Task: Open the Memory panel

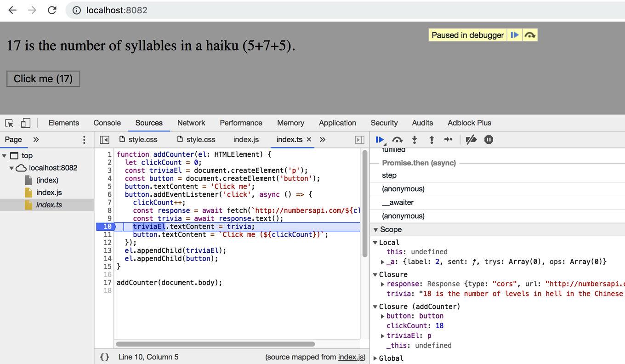Action: point(290,123)
